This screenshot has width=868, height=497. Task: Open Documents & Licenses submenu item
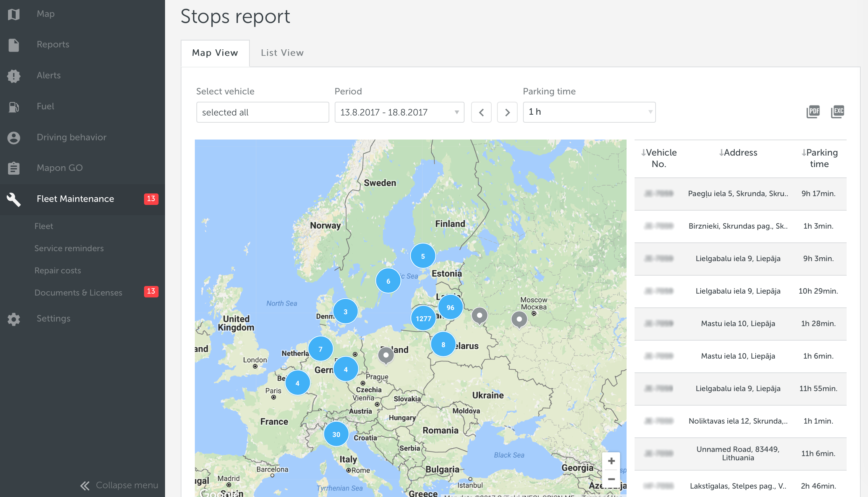(x=78, y=292)
